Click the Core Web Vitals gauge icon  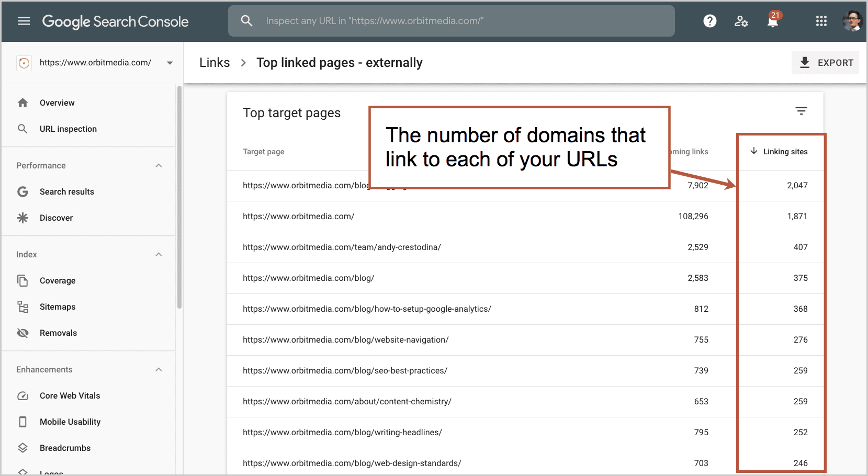(x=22, y=395)
